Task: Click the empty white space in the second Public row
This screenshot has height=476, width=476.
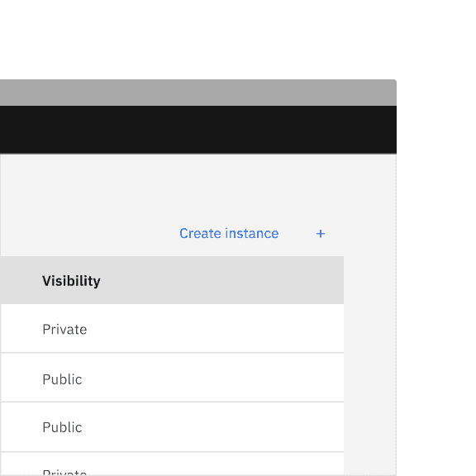Action: (212, 427)
